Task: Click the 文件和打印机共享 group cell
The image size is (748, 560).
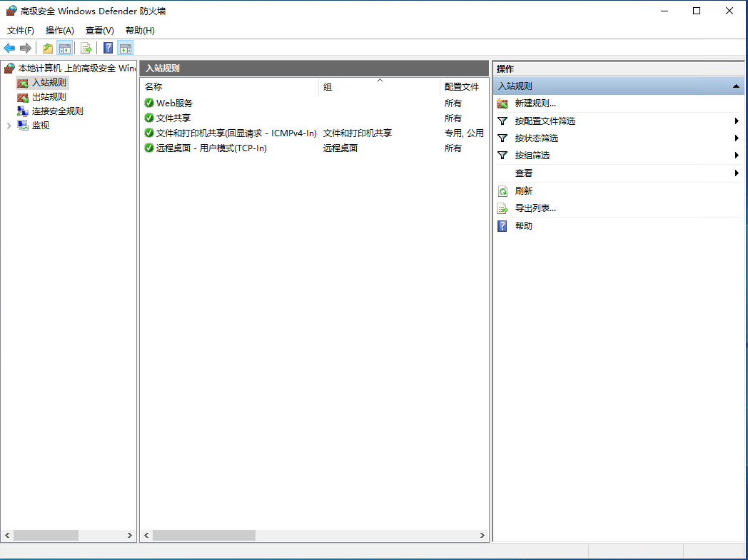Action: coord(358,133)
